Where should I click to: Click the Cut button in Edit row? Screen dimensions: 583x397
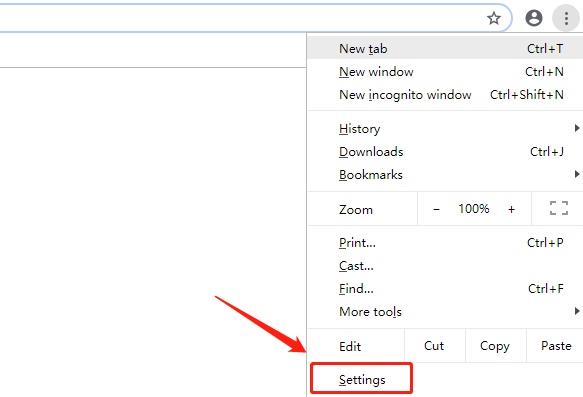pyautogui.click(x=434, y=346)
